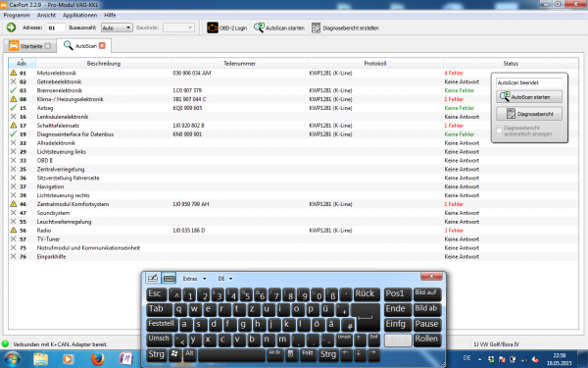The height and width of the screenshot is (368, 588).
Task: Open the Extras dropdown on keyboard panel
Action: (x=194, y=279)
